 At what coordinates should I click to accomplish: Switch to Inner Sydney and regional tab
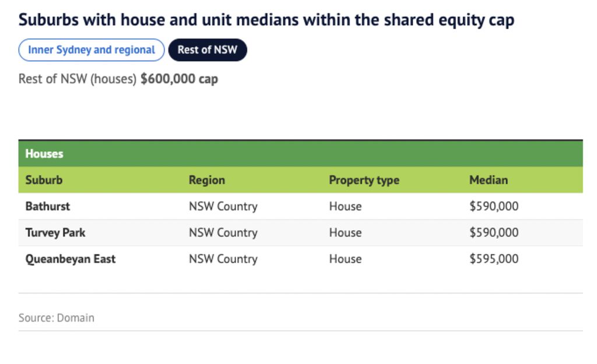(x=92, y=50)
